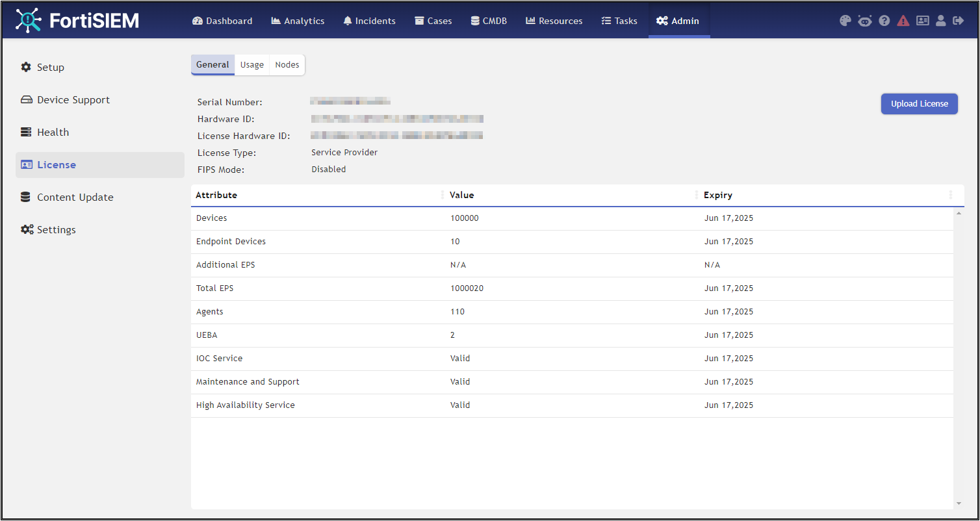Open the theme palette icon
The height and width of the screenshot is (521, 980).
click(x=845, y=20)
